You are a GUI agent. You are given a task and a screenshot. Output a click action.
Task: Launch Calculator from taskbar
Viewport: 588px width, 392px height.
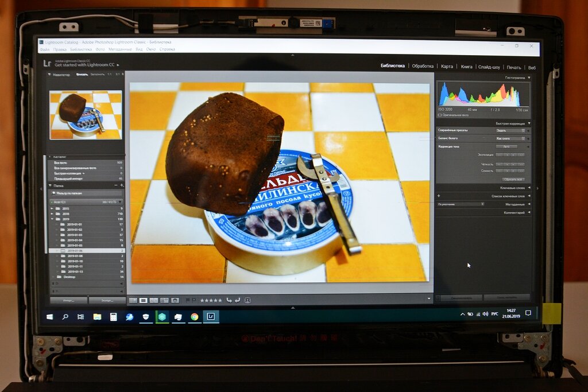[x=113, y=317]
